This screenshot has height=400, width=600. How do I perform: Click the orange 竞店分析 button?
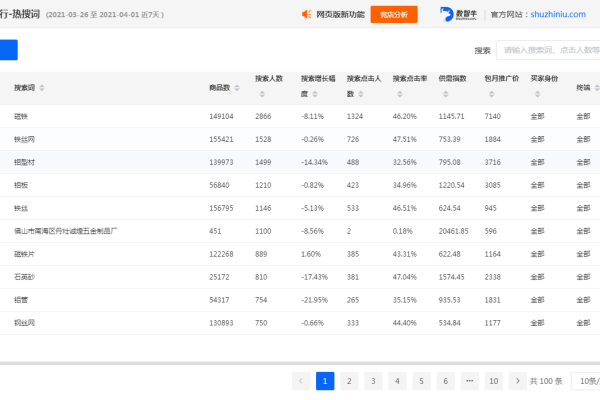tap(393, 15)
